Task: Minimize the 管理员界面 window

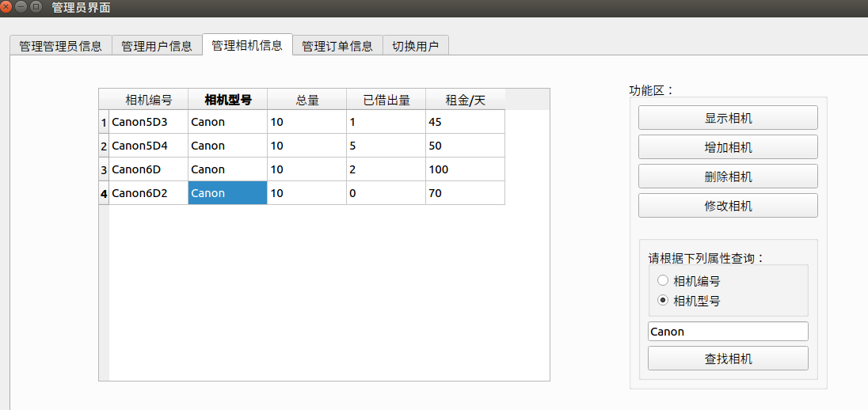Action: tap(21, 7)
